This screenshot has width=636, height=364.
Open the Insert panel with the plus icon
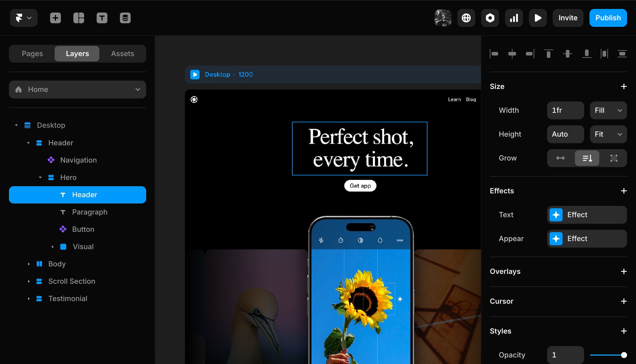[x=55, y=18]
